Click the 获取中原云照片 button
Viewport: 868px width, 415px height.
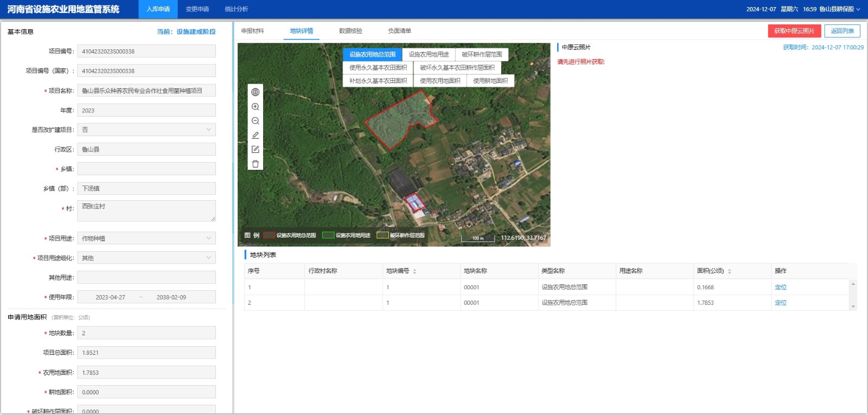pyautogui.click(x=794, y=31)
